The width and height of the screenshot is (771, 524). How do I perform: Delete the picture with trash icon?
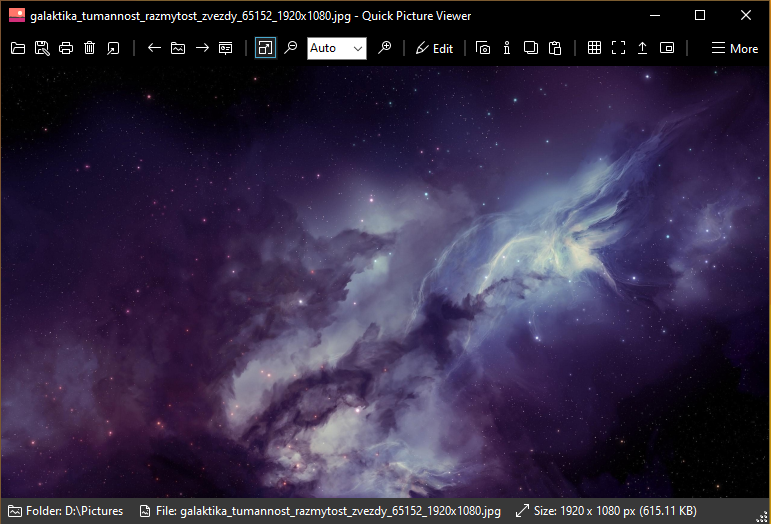coord(89,48)
